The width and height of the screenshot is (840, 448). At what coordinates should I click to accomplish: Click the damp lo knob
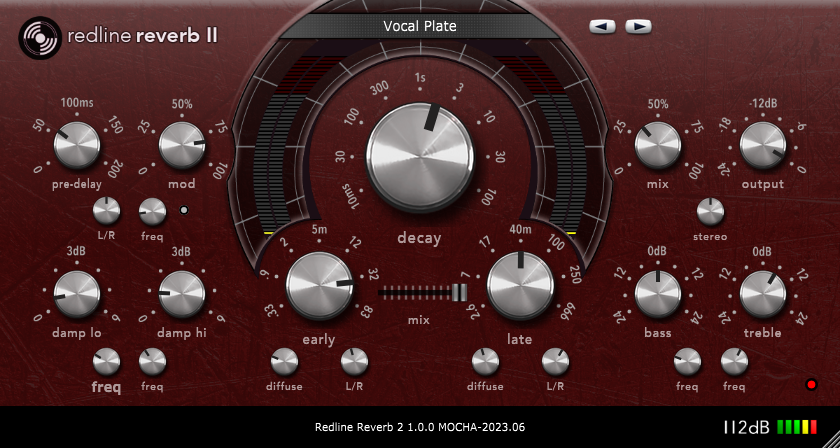(77, 294)
